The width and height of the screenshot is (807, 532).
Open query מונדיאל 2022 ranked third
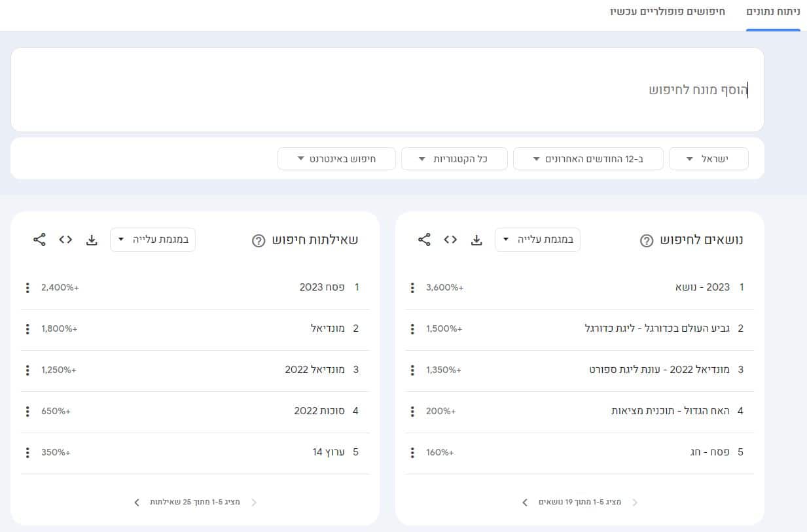point(315,370)
